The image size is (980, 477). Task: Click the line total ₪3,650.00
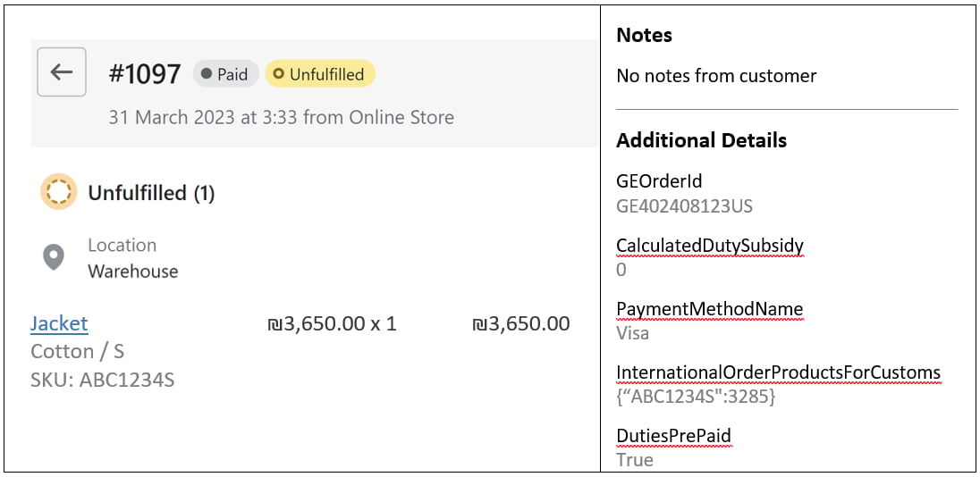(x=520, y=324)
